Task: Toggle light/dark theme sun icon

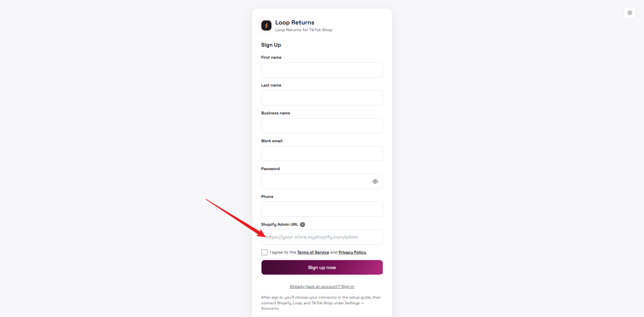Action: point(630,13)
